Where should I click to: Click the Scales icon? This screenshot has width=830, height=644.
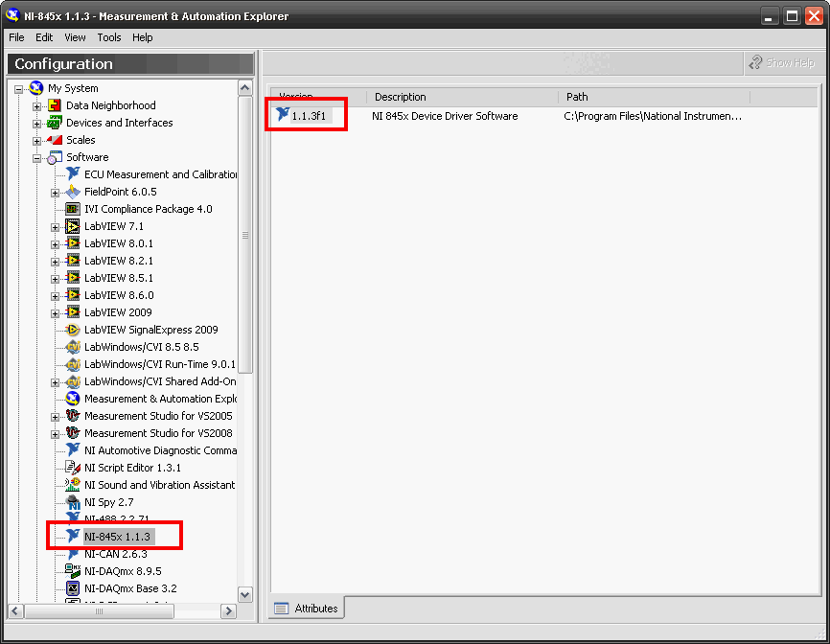[55, 140]
